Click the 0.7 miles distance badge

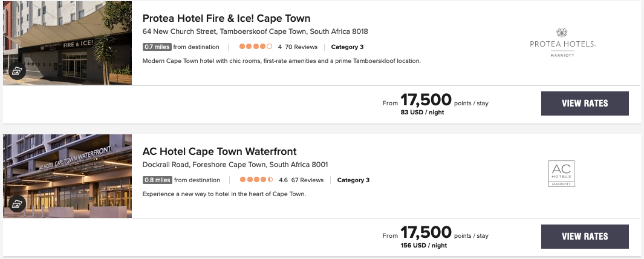click(x=157, y=47)
